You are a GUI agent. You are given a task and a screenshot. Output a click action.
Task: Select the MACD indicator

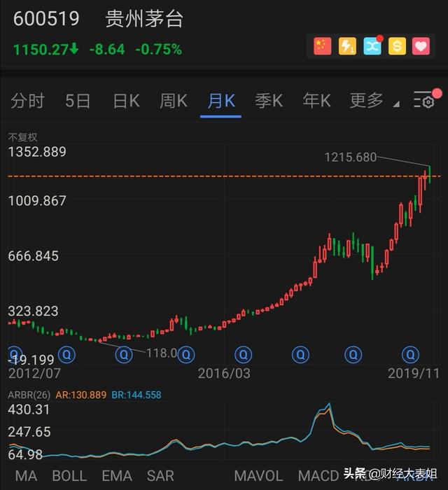click(319, 476)
